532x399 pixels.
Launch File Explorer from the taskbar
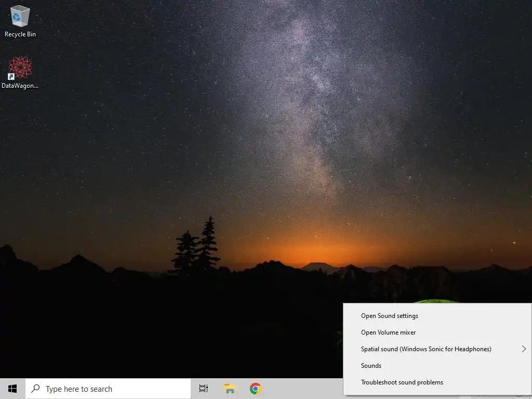(230, 389)
